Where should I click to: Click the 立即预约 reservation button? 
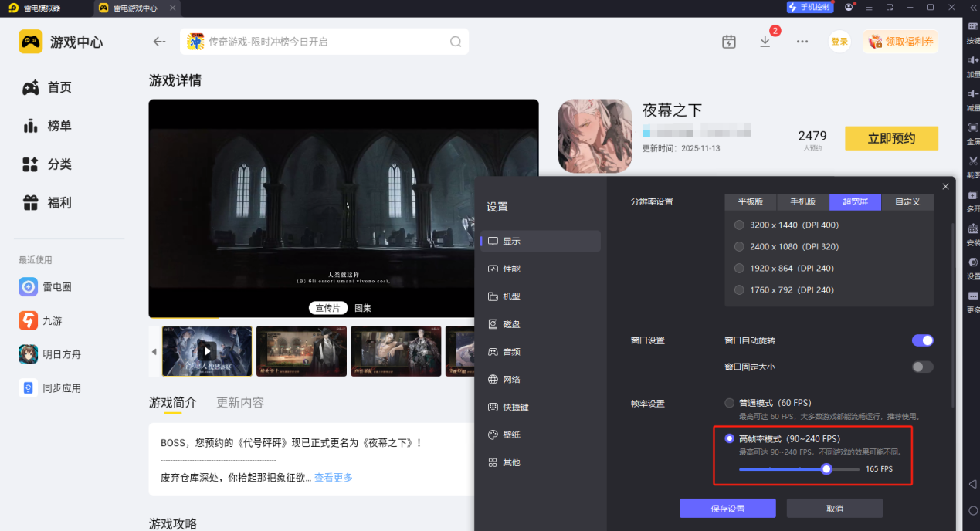[x=891, y=138]
